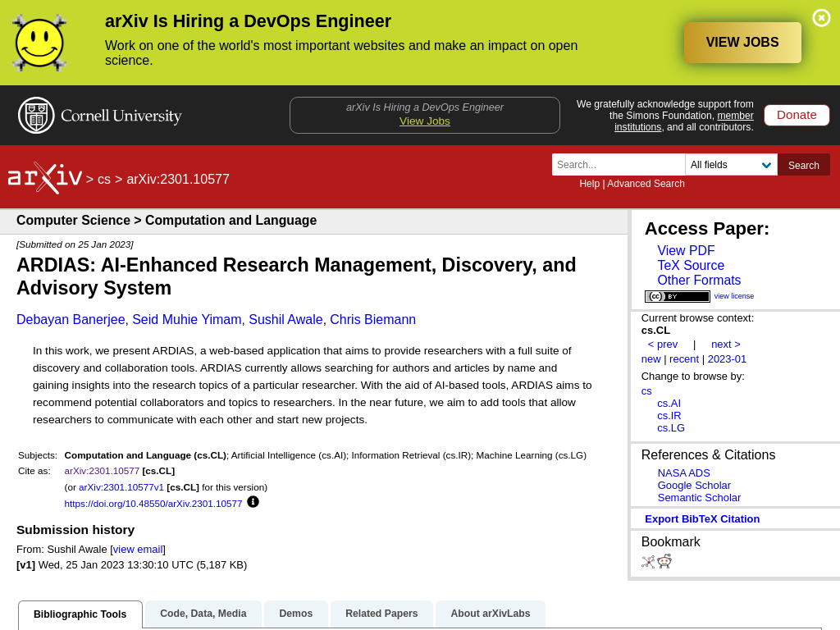The height and width of the screenshot is (630, 840).
Task: Click the Creative Commons BY license badge
Action: pos(678,296)
